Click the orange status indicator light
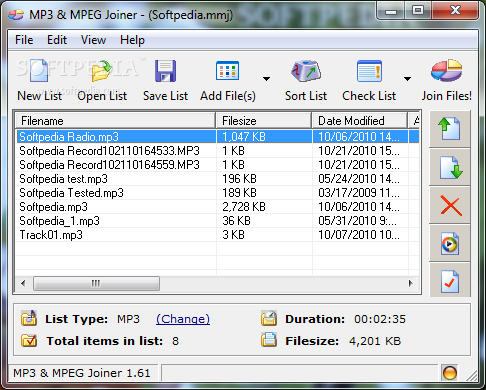Image resolution: width=486 pixels, height=390 pixels. click(x=449, y=372)
